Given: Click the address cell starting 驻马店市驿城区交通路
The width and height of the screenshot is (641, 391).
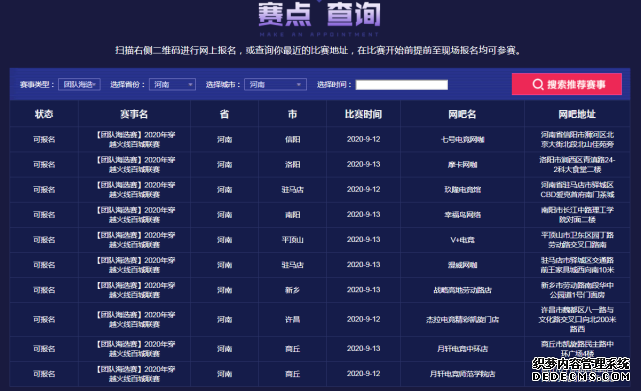Looking at the screenshot, I should pyautogui.click(x=577, y=265).
